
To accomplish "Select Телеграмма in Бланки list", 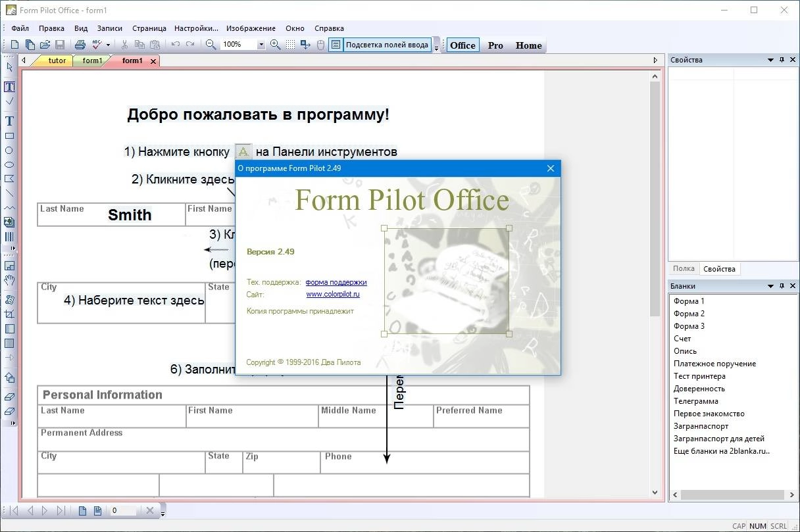I will point(696,401).
